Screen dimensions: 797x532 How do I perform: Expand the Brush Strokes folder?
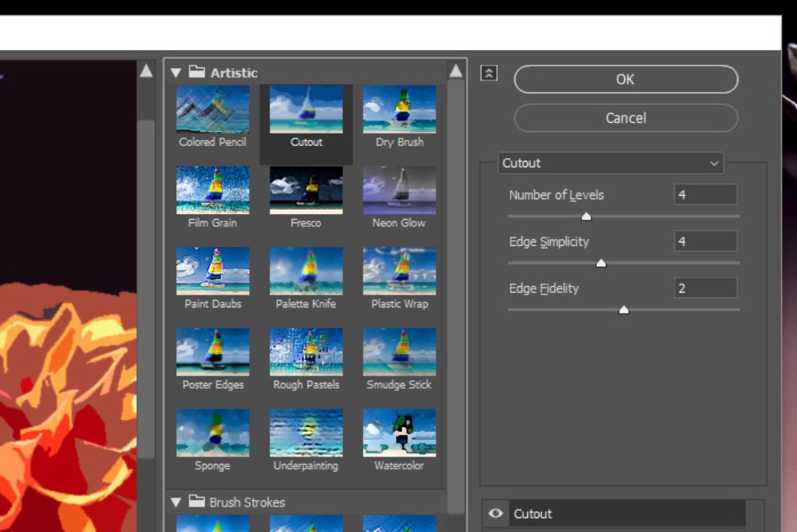click(x=175, y=502)
